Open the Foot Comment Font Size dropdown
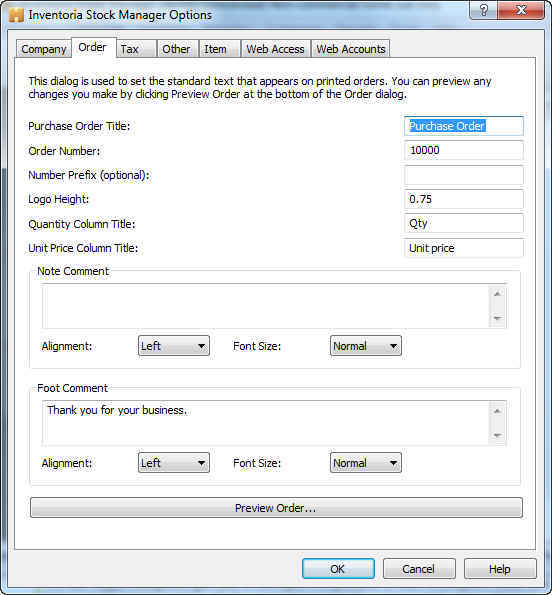 click(x=366, y=463)
